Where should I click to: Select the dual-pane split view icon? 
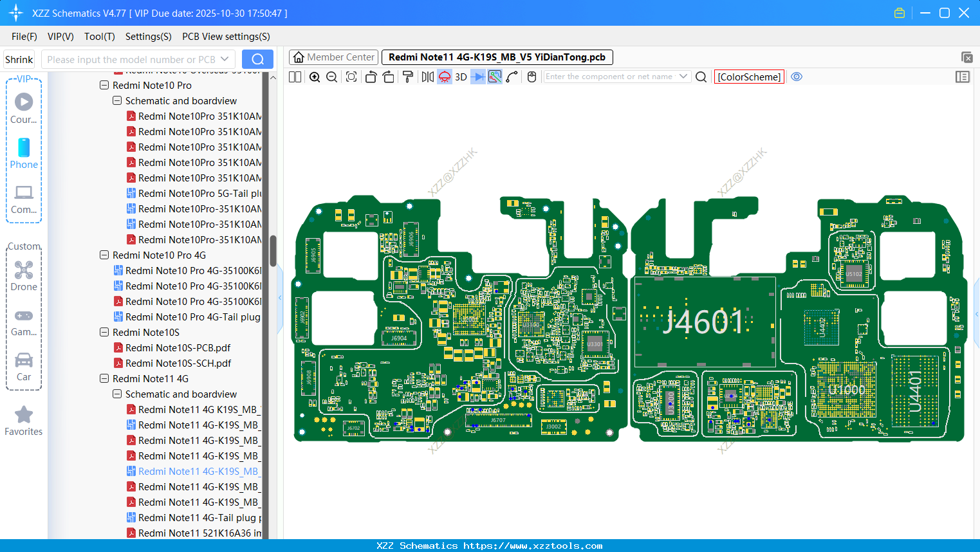coord(294,77)
